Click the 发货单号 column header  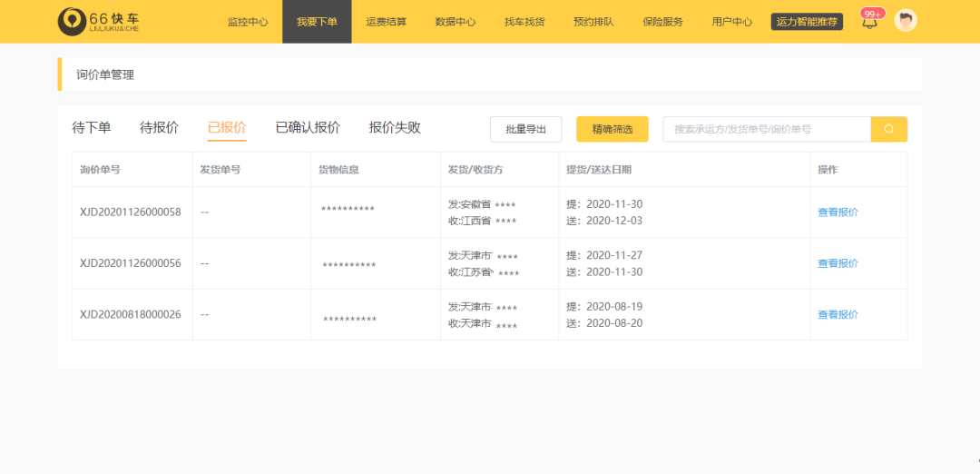220,170
